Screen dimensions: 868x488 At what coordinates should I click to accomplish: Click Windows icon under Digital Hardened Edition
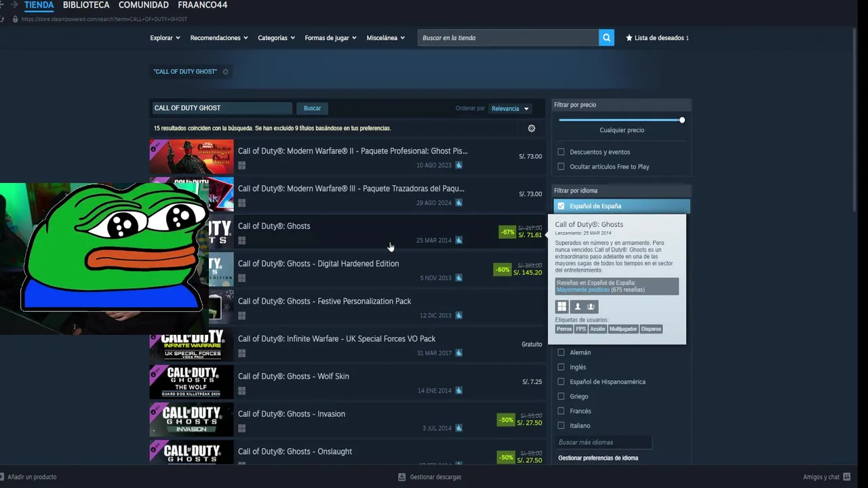(x=241, y=278)
